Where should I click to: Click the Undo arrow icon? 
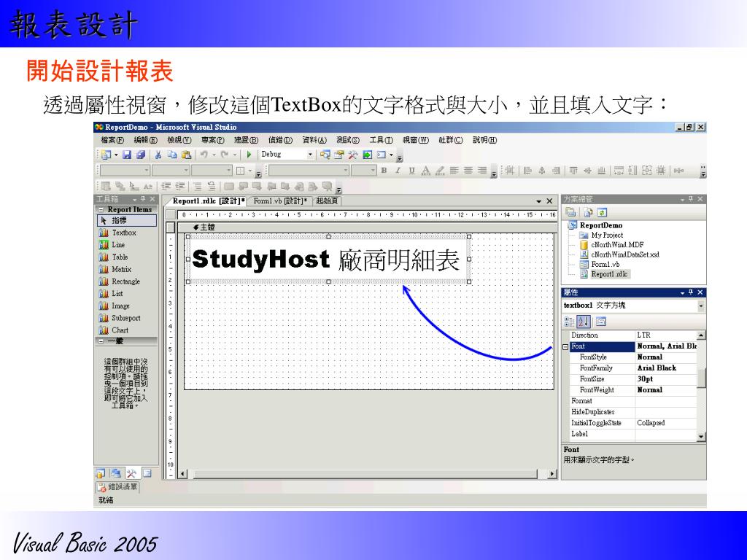click(204, 155)
